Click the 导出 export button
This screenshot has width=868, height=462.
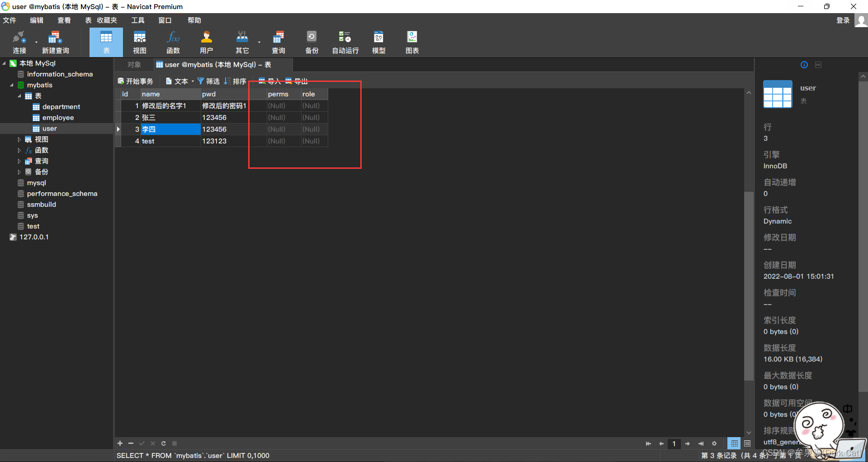coord(296,81)
